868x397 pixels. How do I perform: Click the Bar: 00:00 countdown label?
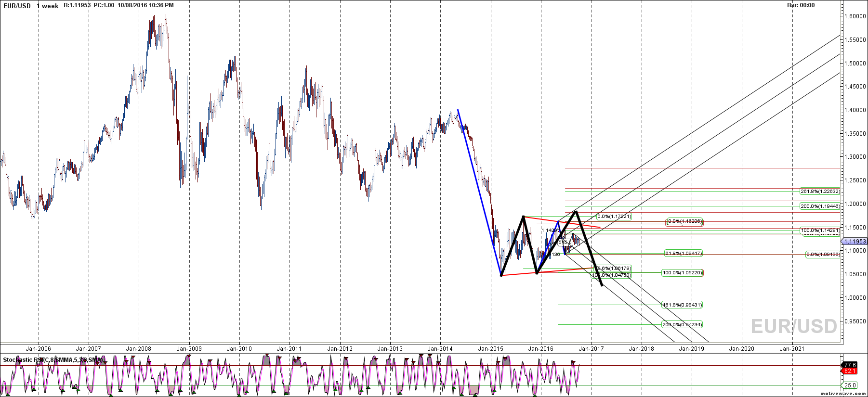(x=801, y=5)
